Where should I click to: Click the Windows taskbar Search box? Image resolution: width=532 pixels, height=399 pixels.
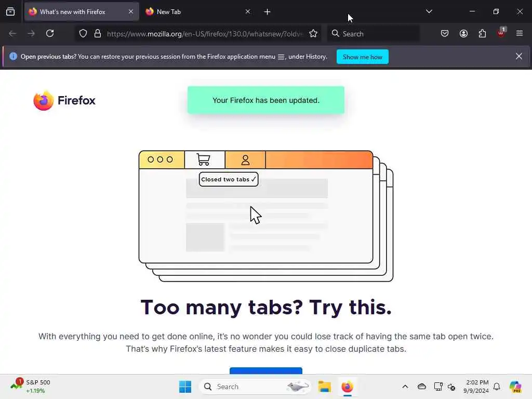(255, 387)
